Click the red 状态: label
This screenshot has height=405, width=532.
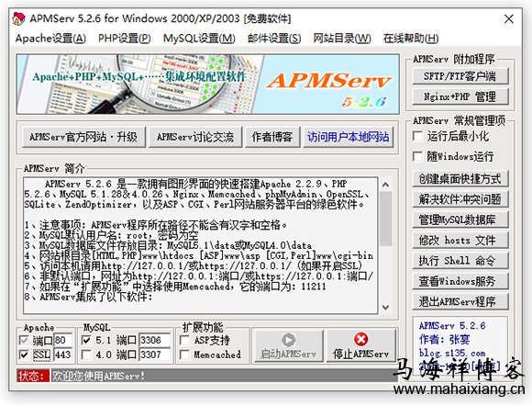pyautogui.click(x=33, y=376)
